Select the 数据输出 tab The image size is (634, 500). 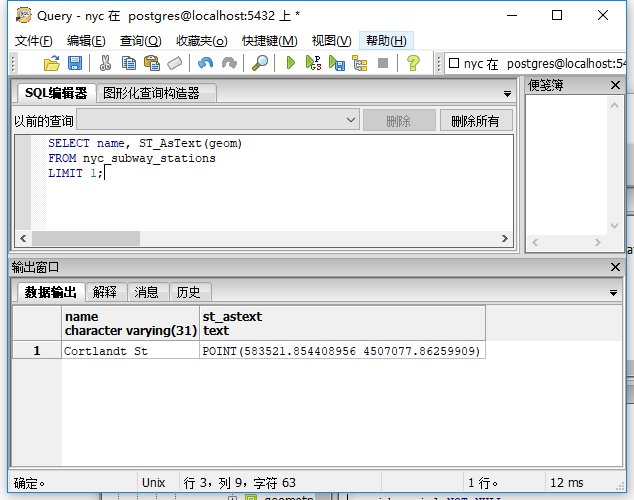51,292
